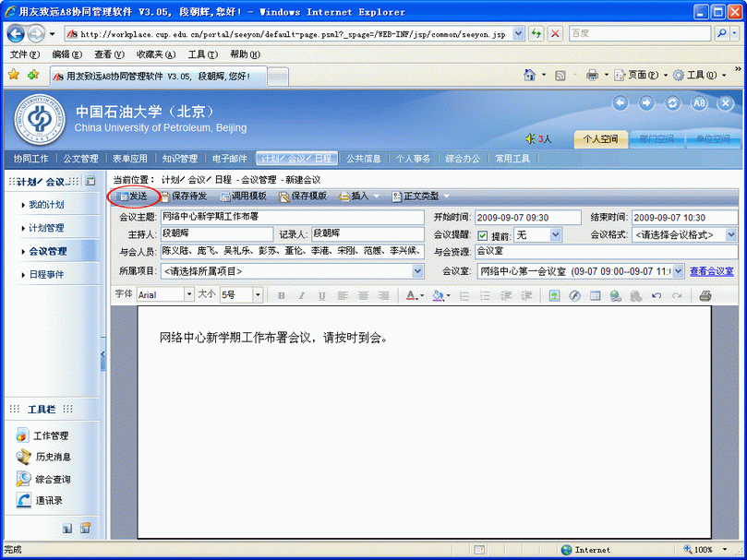The height and width of the screenshot is (560, 747).
Task: Click the 查看会议室 link
Action: [x=713, y=271]
